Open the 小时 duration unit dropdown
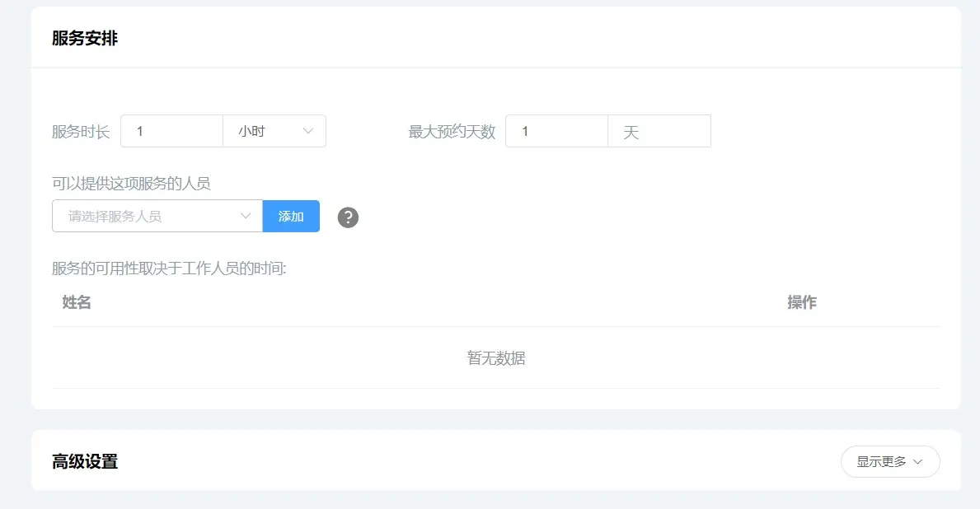The image size is (980, 509). [x=274, y=131]
